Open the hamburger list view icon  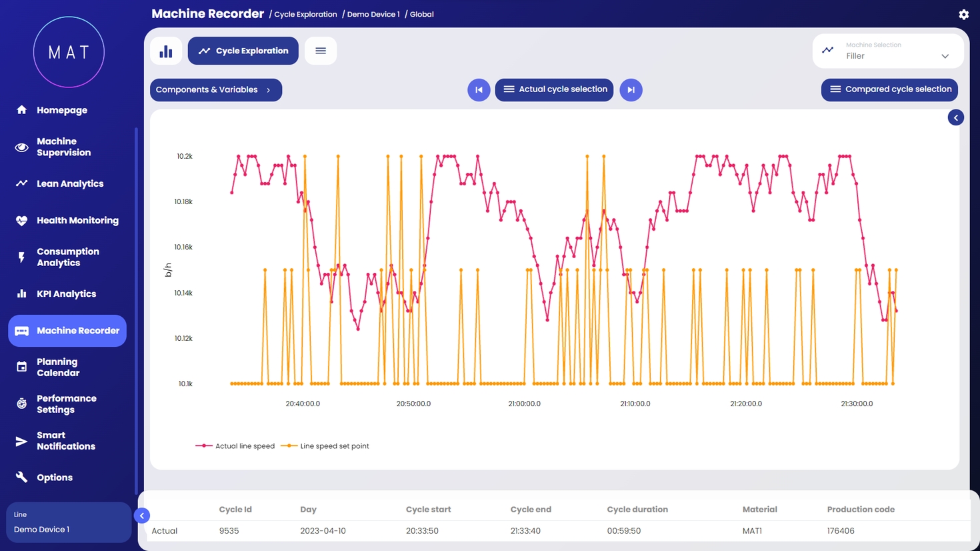[x=321, y=51]
